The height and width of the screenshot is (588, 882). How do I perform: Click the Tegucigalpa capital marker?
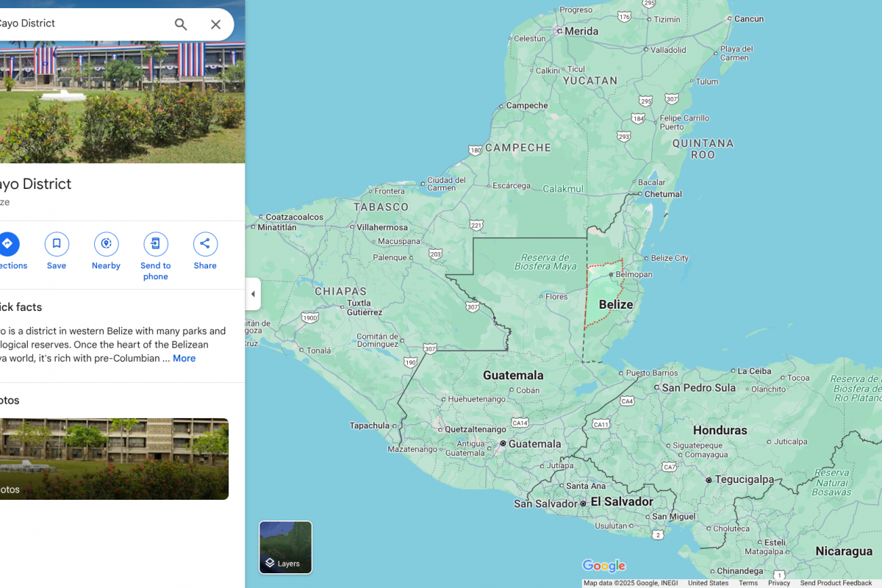pyautogui.click(x=709, y=480)
